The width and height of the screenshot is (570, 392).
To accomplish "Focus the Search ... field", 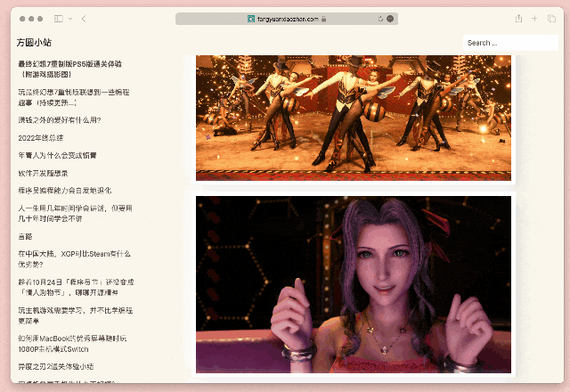I will (x=510, y=43).
